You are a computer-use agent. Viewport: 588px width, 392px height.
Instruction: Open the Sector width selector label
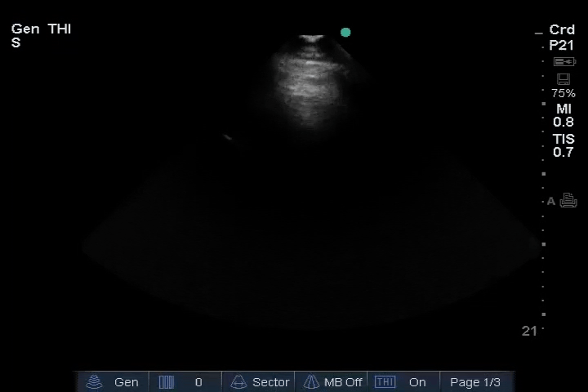pyautogui.click(x=270, y=382)
